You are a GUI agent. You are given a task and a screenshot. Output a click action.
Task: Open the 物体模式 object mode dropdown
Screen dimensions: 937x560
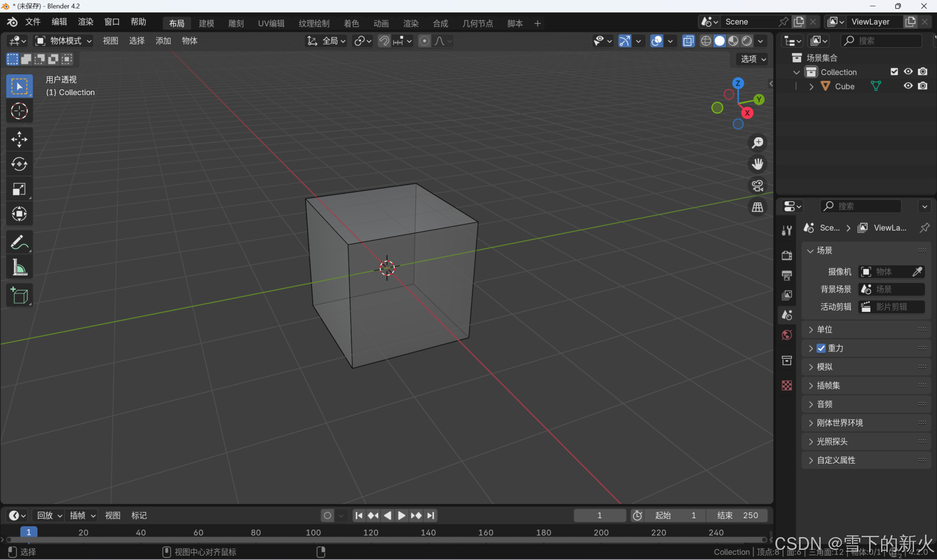(x=64, y=41)
